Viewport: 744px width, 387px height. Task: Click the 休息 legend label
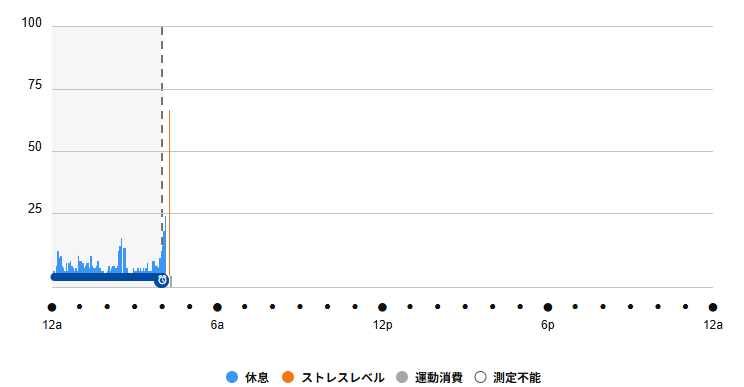tap(257, 378)
